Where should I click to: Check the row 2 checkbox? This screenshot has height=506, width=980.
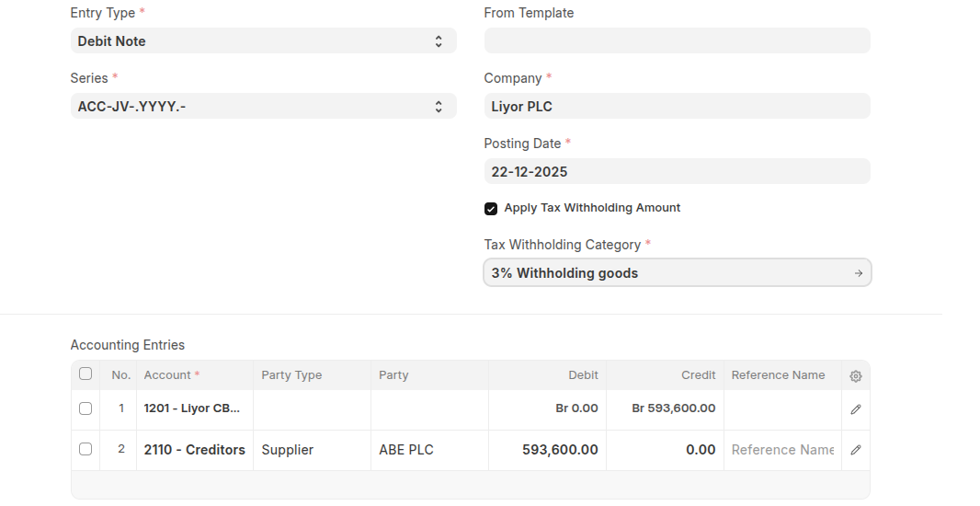point(85,449)
